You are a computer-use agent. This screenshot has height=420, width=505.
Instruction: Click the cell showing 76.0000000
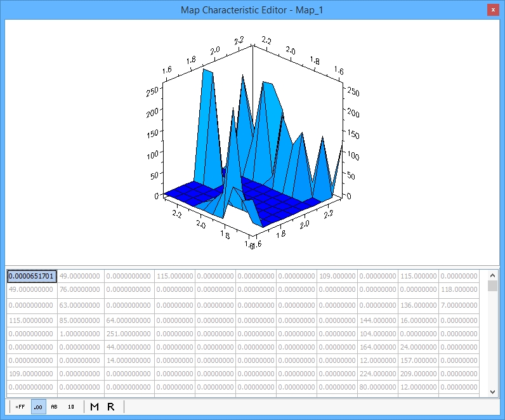tap(80, 289)
